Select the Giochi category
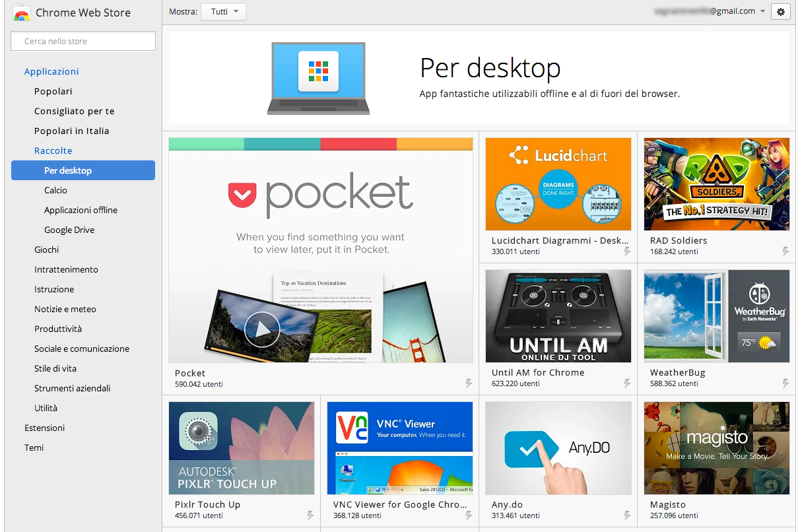 pos(46,249)
